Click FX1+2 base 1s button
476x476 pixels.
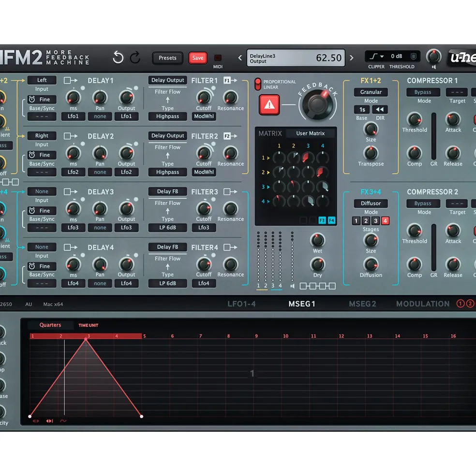tap(362, 109)
